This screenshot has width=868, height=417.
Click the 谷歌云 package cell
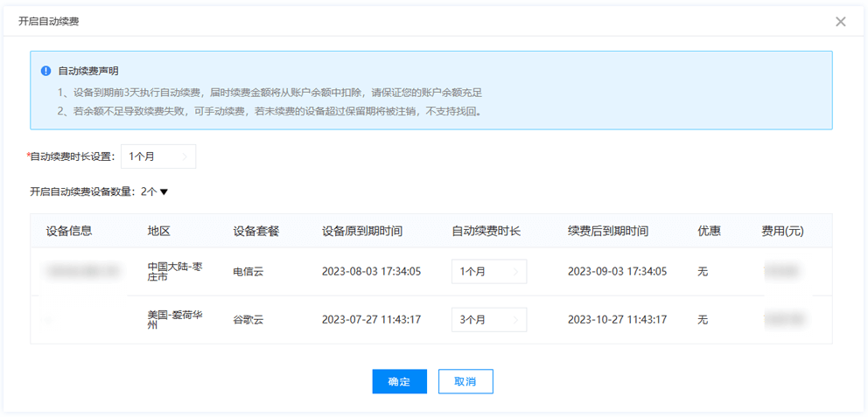[x=248, y=320]
